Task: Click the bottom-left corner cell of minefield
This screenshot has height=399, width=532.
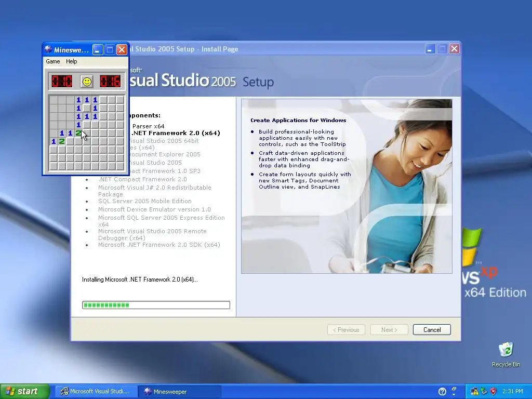Action: (x=54, y=166)
